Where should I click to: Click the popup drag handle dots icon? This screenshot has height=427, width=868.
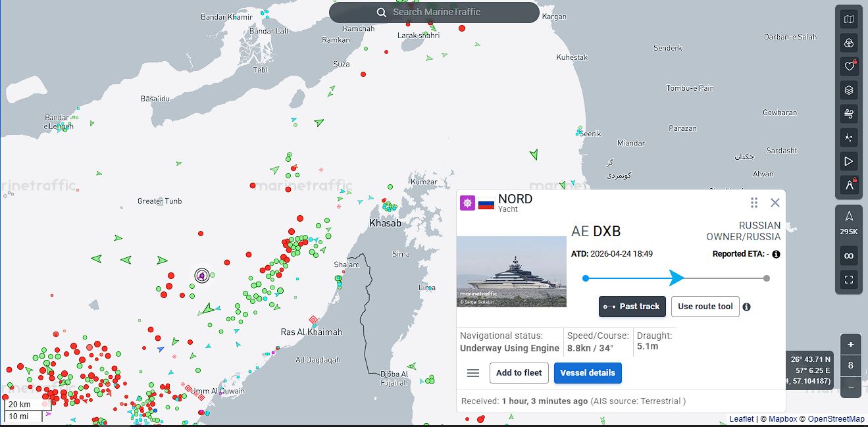(x=754, y=203)
